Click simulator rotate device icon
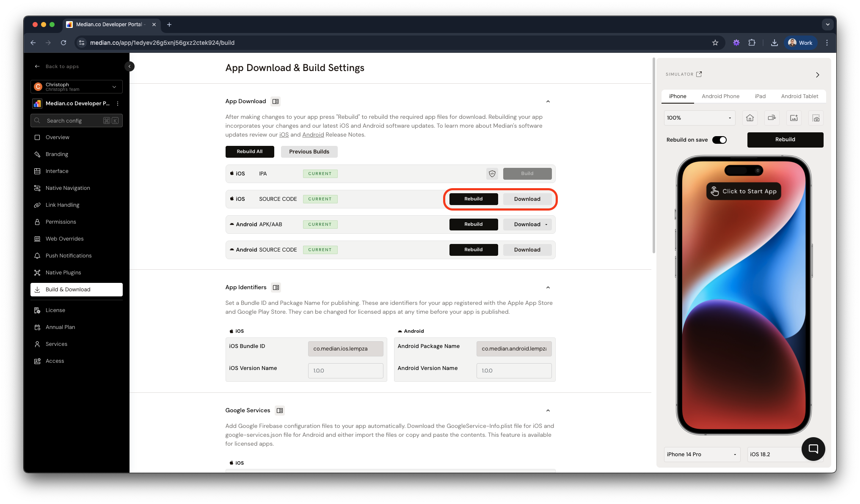 tap(772, 118)
